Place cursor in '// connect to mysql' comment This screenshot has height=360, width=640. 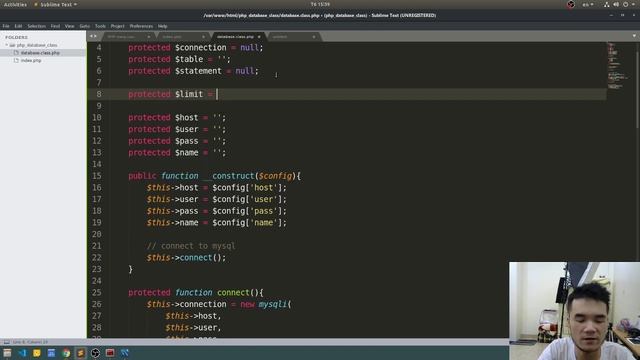[x=191, y=246]
